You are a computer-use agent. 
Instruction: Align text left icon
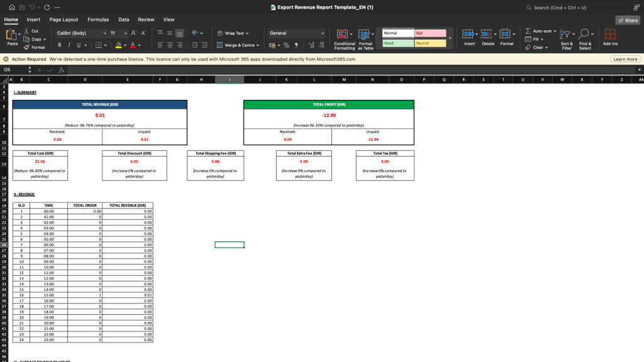(160, 45)
